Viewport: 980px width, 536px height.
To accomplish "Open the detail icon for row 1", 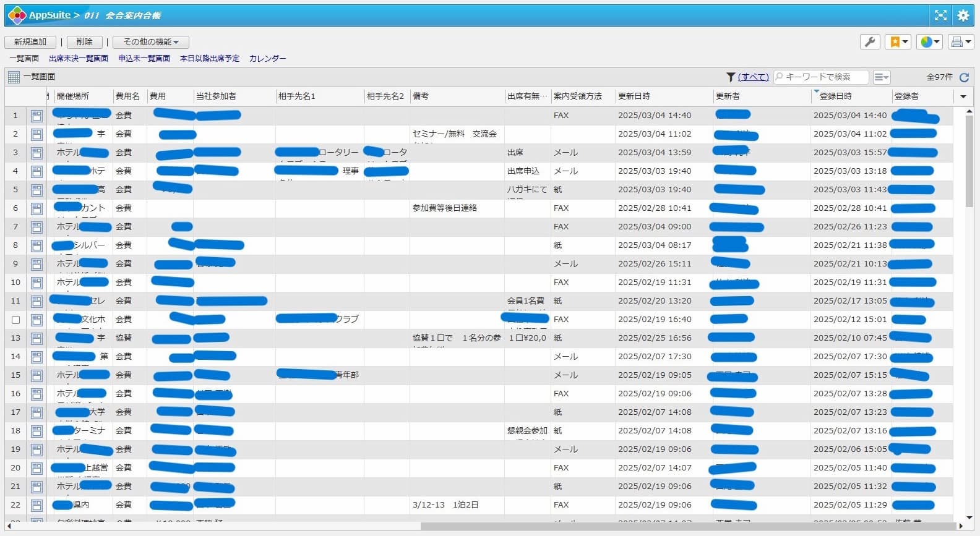I will pos(37,116).
